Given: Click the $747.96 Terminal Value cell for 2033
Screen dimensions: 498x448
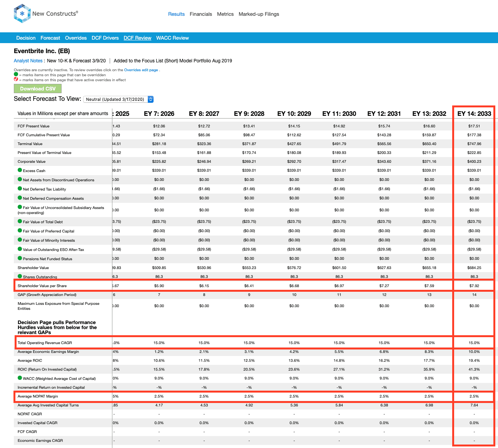Looking at the screenshot, I should click(x=474, y=144).
